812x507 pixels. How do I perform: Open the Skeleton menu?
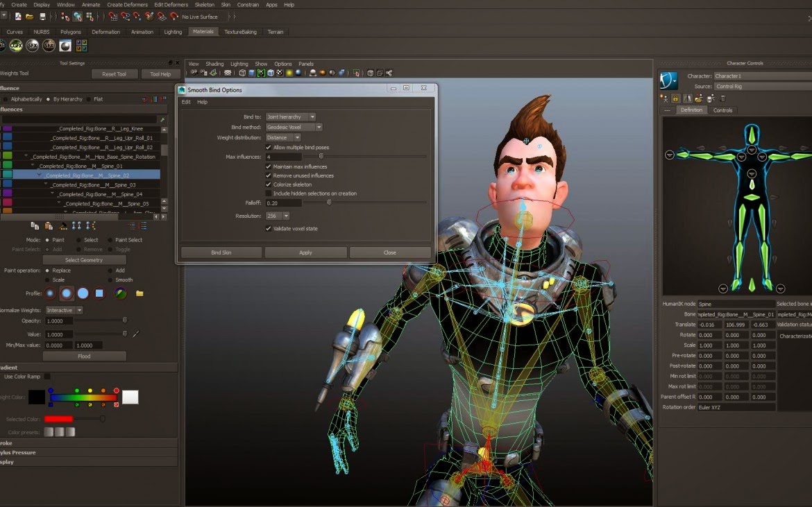(x=204, y=4)
